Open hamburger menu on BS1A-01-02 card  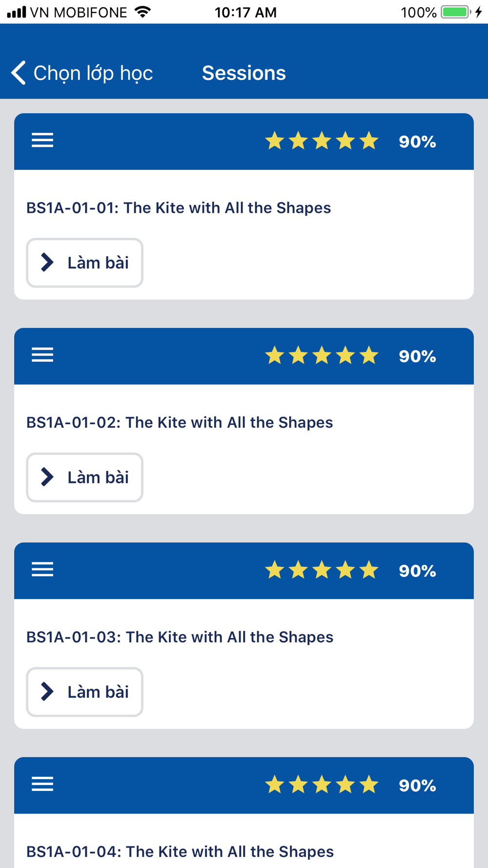pyautogui.click(x=42, y=355)
